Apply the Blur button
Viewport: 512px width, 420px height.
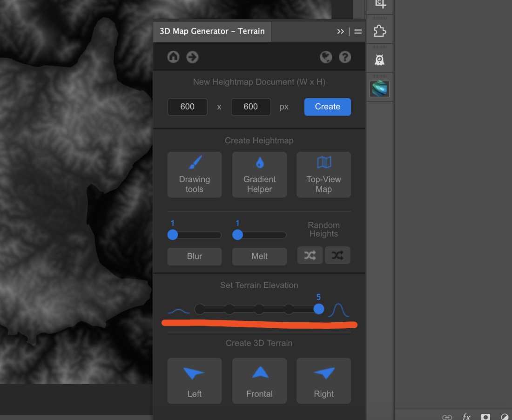pyautogui.click(x=195, y=257)
